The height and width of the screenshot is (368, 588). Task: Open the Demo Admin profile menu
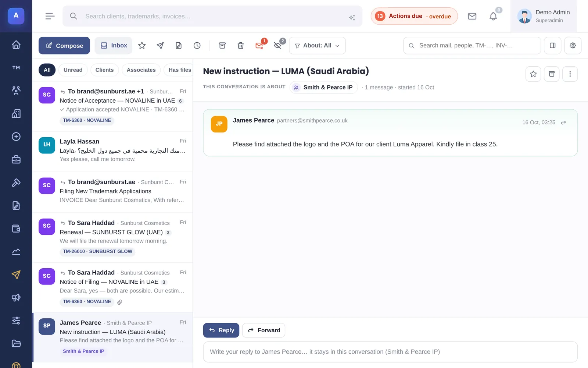tap(544, 16)
